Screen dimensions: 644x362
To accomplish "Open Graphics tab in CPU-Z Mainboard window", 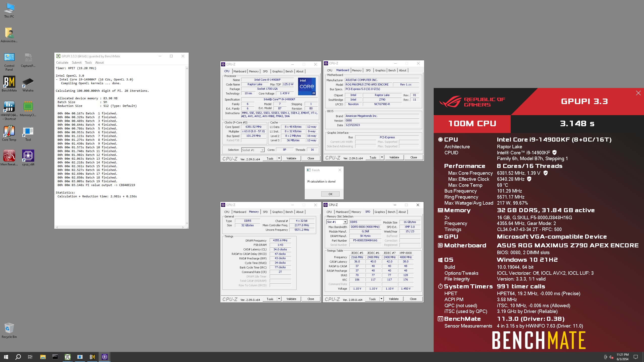I will tap(380, 70).
